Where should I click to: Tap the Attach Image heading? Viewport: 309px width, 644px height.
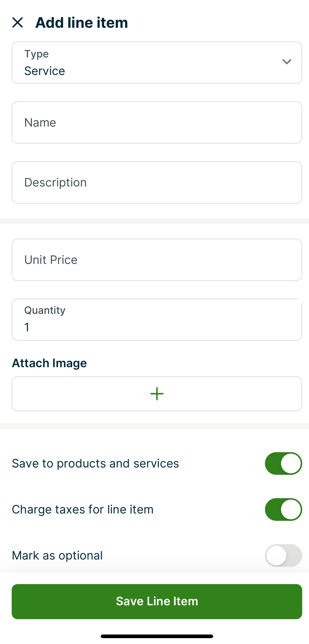click(x=49, y=363)
